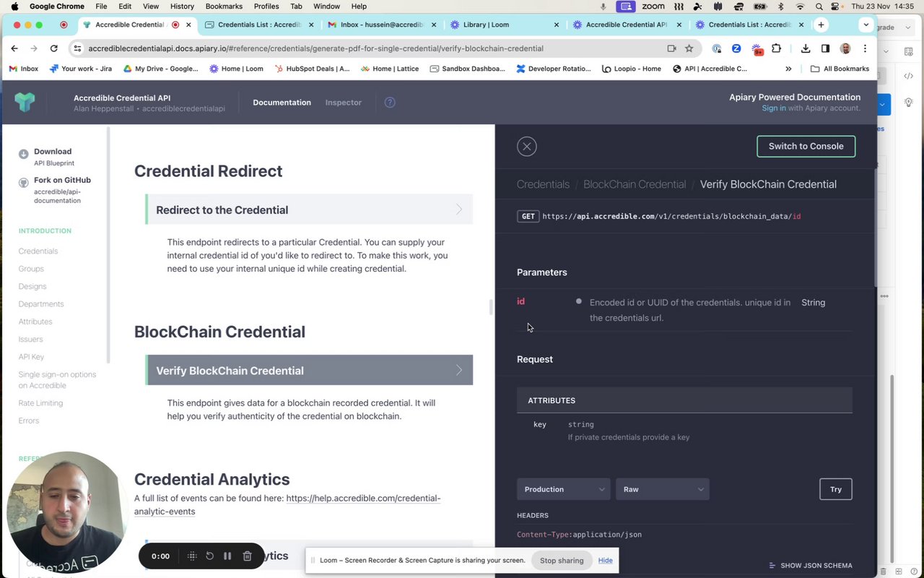
Task: Show more bookmarks with the double chevron
Action: tap(788, 69)
